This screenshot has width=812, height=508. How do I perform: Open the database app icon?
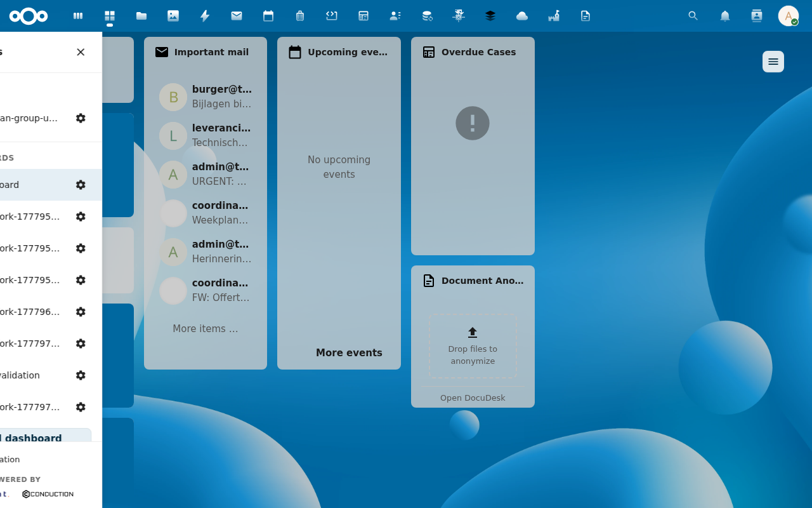pyautogui.click(x=427, y=16)
